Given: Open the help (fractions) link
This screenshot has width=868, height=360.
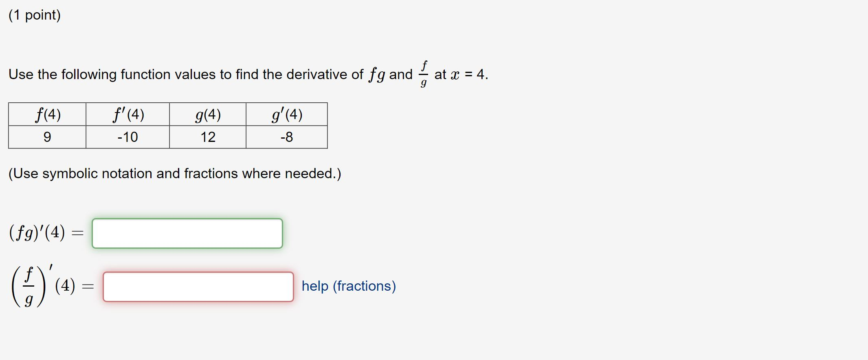Looking at the screenshot, I should [348, 287].
